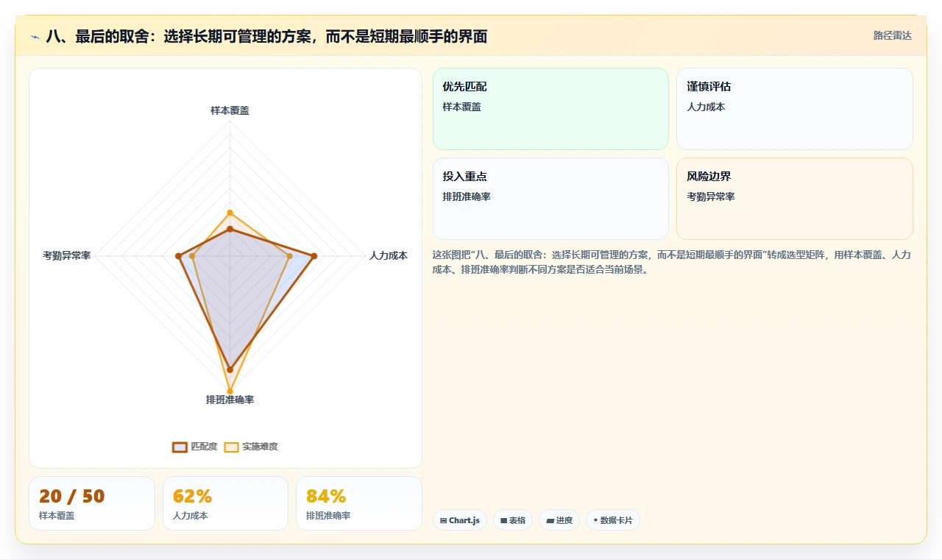
Task: Click the 样本覆盖 axis label on the radar chart
Action: (x=230, y=110)
